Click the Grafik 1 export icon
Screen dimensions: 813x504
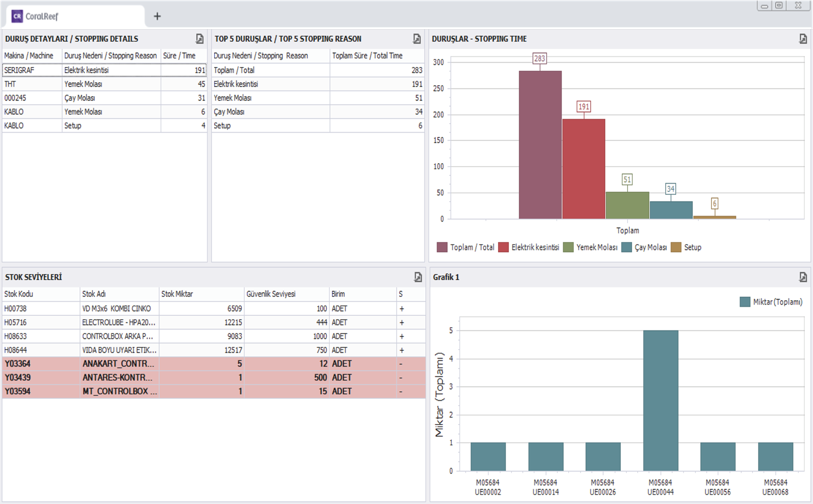tap(802, 277)
